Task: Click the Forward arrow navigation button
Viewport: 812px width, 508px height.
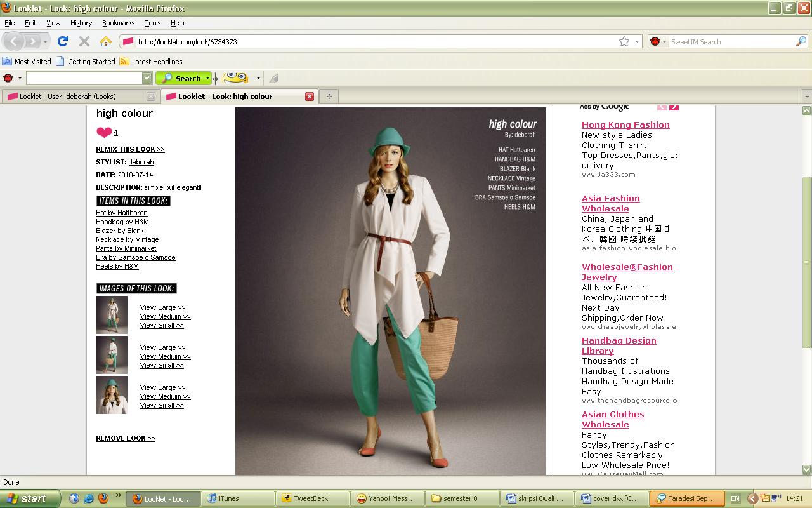Action: pyautogui.click(x=32, y=41)
